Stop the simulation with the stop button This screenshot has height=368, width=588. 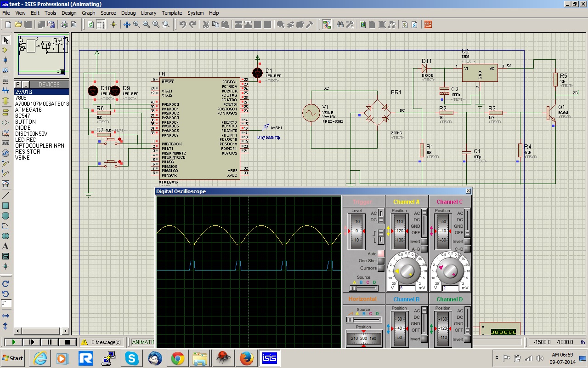click(x=67, y=342)
